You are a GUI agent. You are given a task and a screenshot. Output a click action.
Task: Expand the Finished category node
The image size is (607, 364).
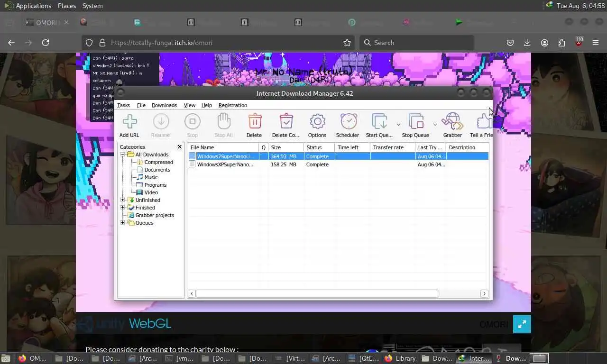(122, 208)
